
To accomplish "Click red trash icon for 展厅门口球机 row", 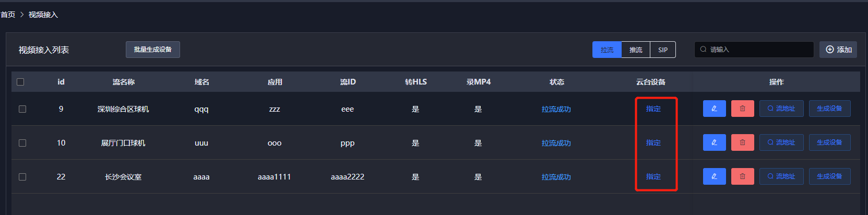I will [742, 142].
